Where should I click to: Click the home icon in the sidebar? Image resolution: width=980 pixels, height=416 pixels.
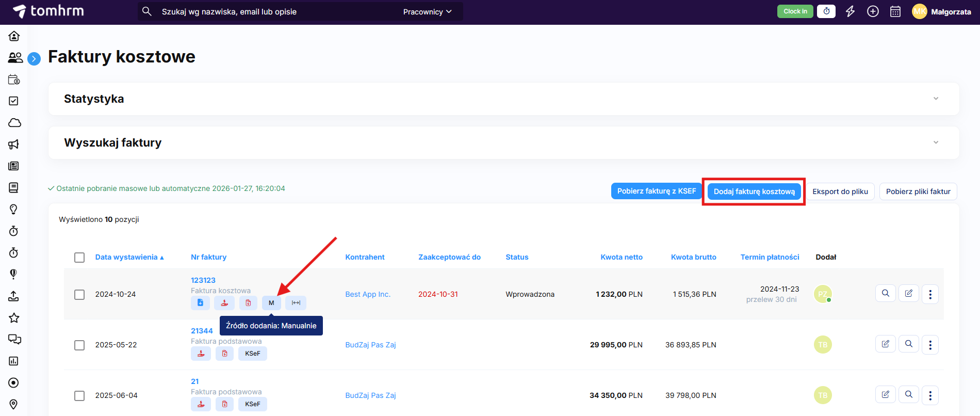pyautogui.click(x=14, y=36)
